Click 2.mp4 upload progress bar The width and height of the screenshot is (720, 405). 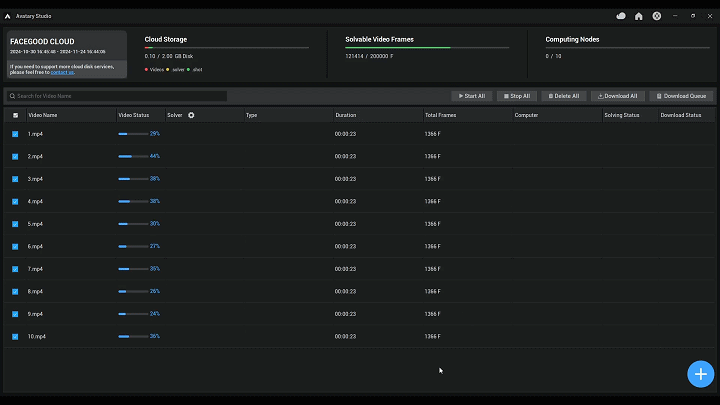click(x=133, y=157)
